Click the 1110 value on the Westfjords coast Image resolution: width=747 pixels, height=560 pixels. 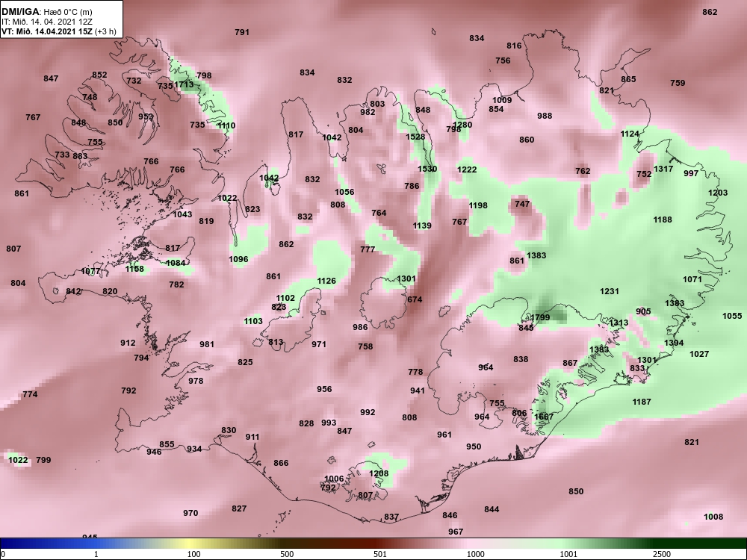point(226,125)
